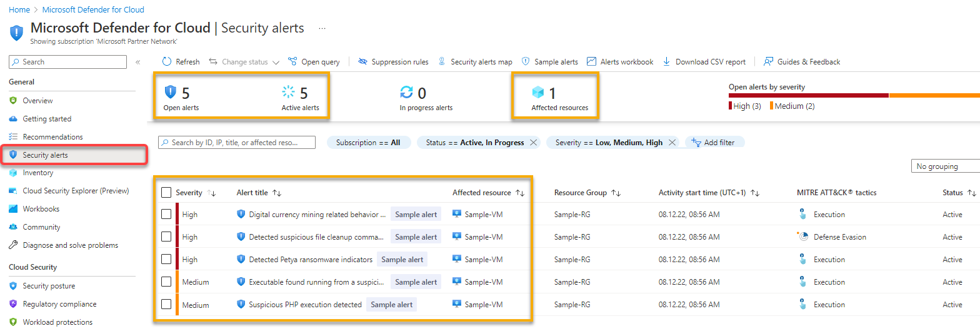980x331 pixels.
Task: Open Getting started in the sidebar
Action: (x=47, y=119)
